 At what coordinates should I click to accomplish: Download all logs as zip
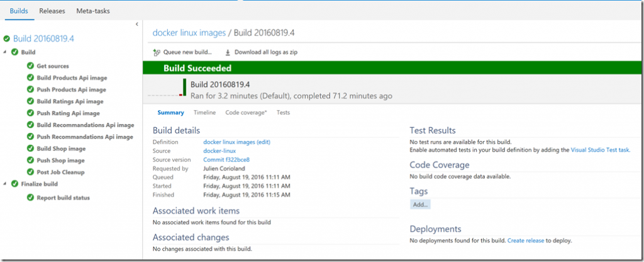[266, 52]
